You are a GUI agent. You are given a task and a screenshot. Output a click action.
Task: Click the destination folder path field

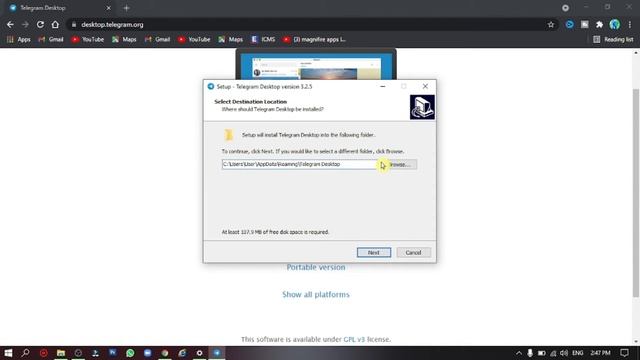click(300, 164)
